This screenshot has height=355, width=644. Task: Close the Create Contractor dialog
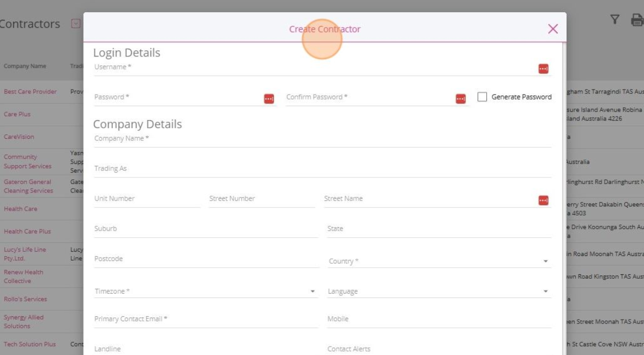pyautogui.click(x=552, y=29)
